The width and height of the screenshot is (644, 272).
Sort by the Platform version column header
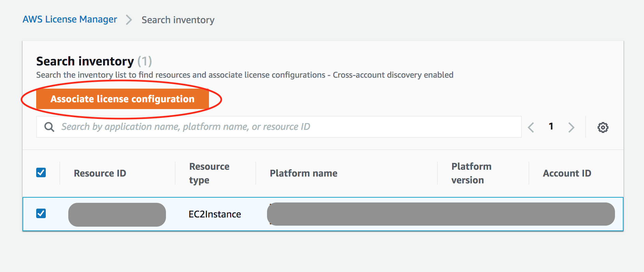click(x=471, y=173)
